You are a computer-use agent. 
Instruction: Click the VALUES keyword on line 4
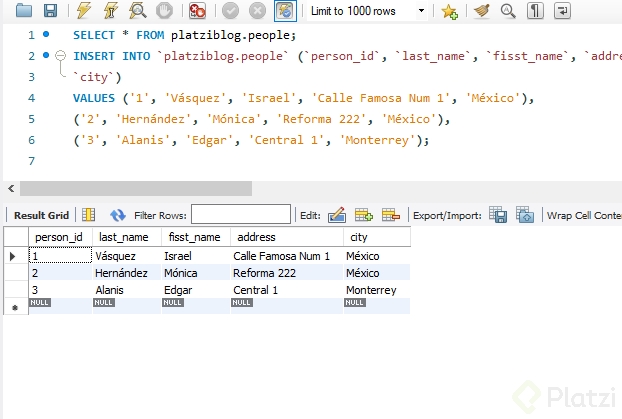point(94,98)
